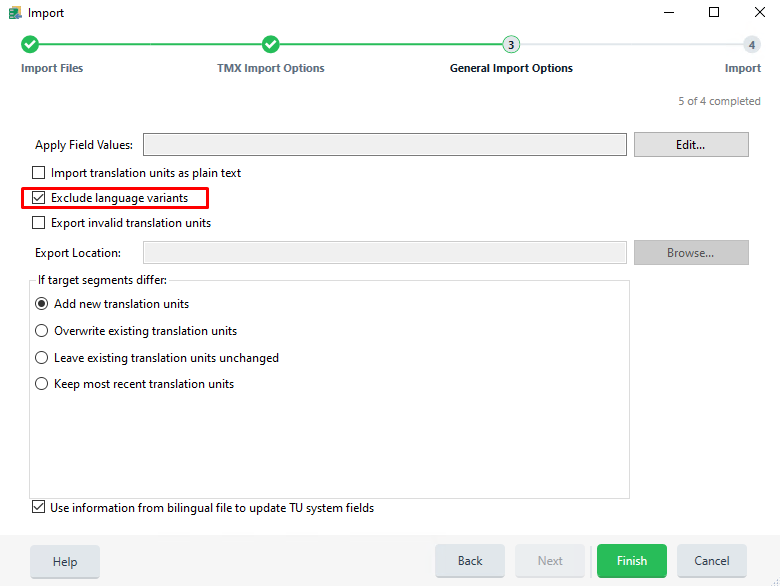Enable Export invalid translation units
The height and width of the screenshot is (586, 780).
[38, 222]
